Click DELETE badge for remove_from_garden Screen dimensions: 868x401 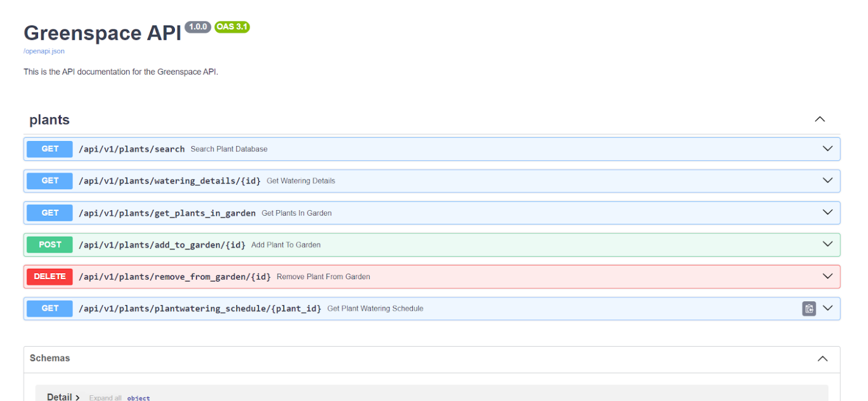tap(50, 276)
